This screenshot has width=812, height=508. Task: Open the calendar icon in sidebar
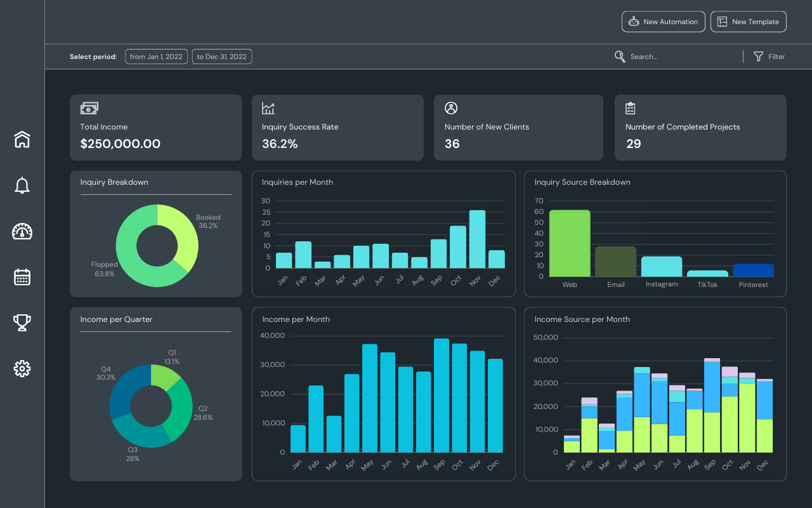pyautogui.click(x=22, y=277)
